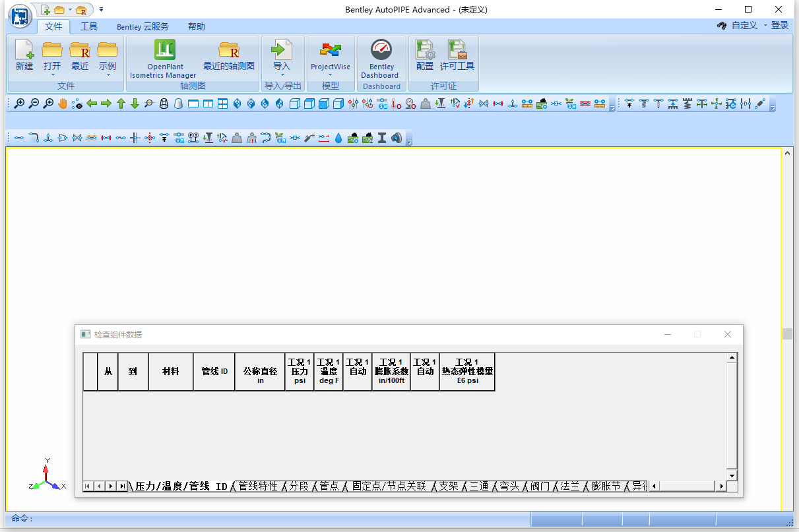Click the 最近的轴测图 ribbon icon
The width and height of the screenshot is (799, 532).
(x=228, y=50)
